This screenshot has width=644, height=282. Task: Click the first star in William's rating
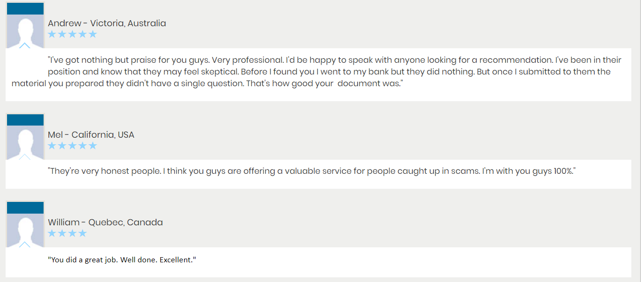[x=52, y=233]
